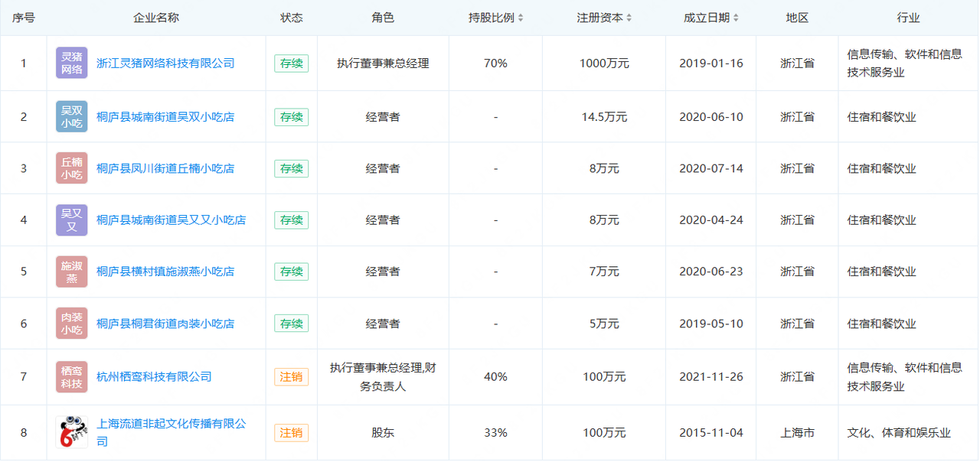
Task: Open 桐庐县横村镇施淑燕小吃店 link
Action: [165, 272]
